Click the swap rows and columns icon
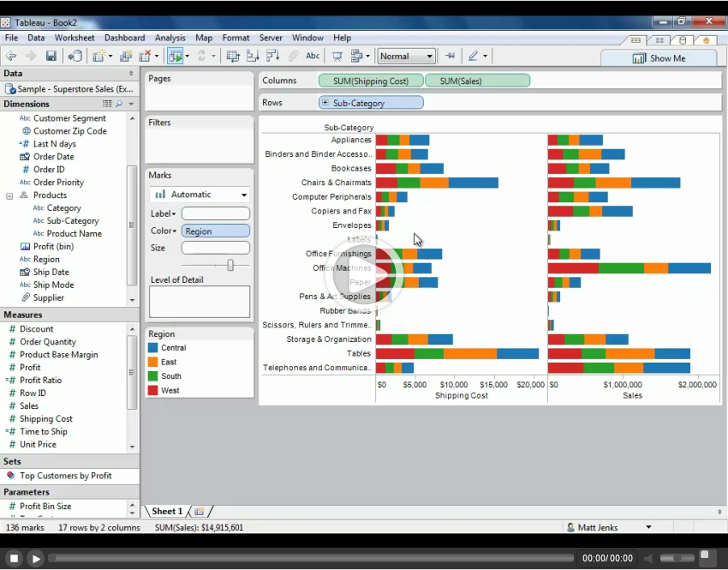Image resolution: width=728 pixels, height=570 pixels. (232, 57)
